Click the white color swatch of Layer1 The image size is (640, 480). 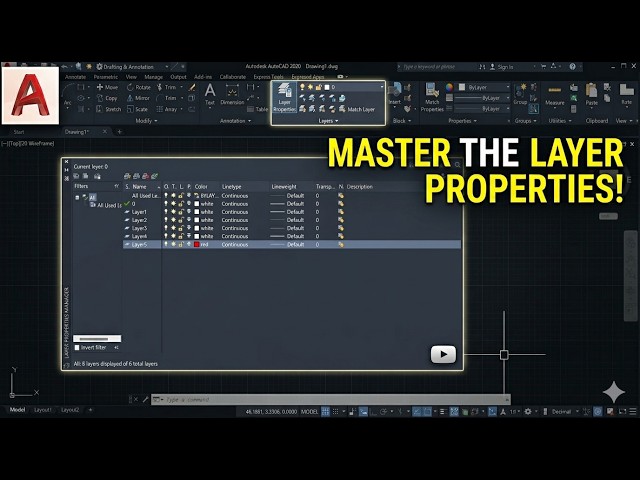pos(196,212)
